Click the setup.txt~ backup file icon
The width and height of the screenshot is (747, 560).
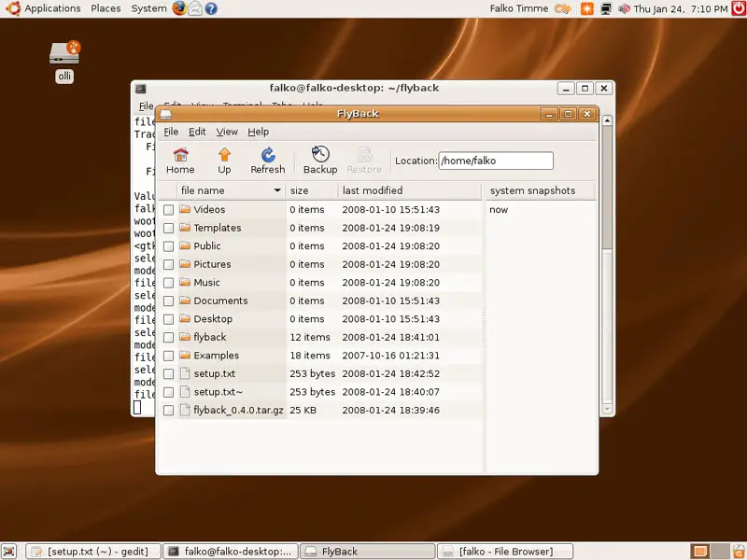(x=185, y=392)
